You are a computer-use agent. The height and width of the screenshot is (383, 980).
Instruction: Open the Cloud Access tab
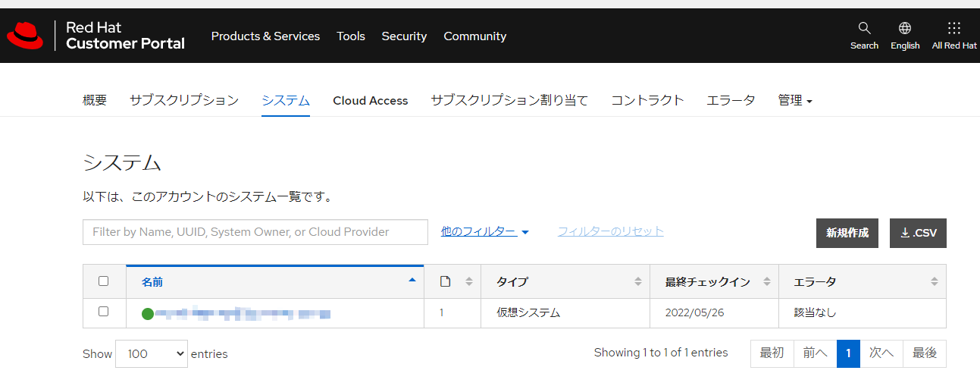[370, 100]
